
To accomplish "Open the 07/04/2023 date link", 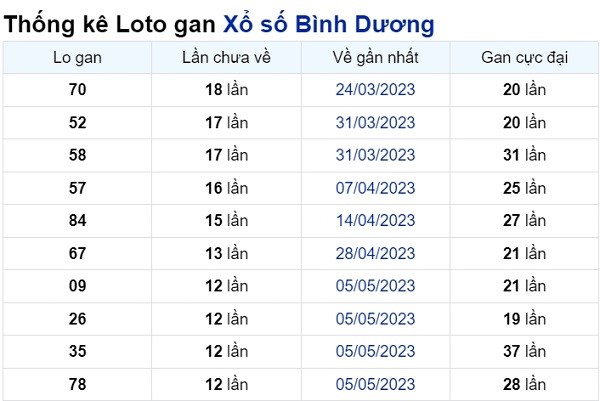I will (x=375, y=188).
